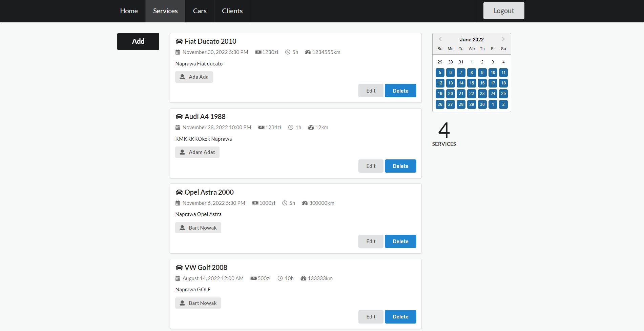Delete the Opel Astra 2000 service

tap(400, 241)
